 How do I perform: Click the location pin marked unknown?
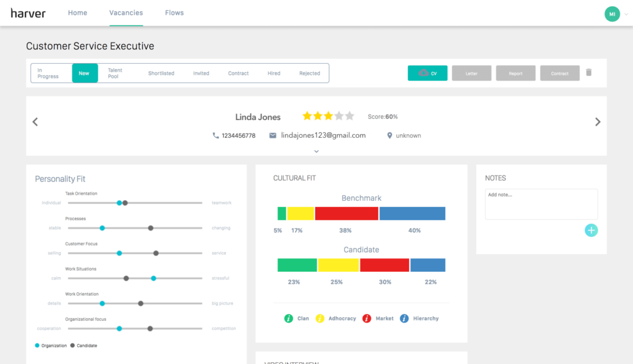click(389, 135)
